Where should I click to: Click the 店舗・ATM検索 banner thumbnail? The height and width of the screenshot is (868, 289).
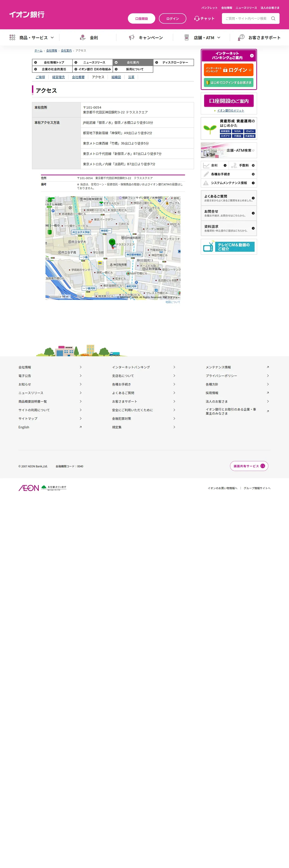pyautogui.click(x=229, y=150)
